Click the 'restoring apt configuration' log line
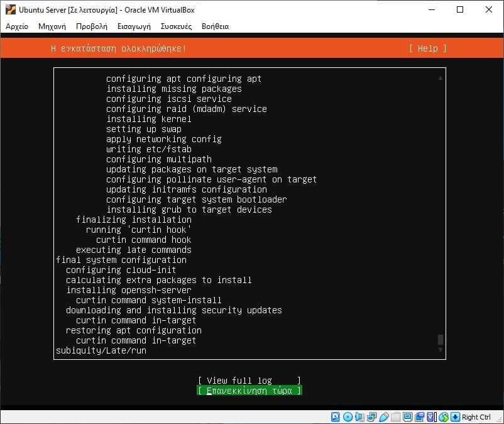 [134, 330]
